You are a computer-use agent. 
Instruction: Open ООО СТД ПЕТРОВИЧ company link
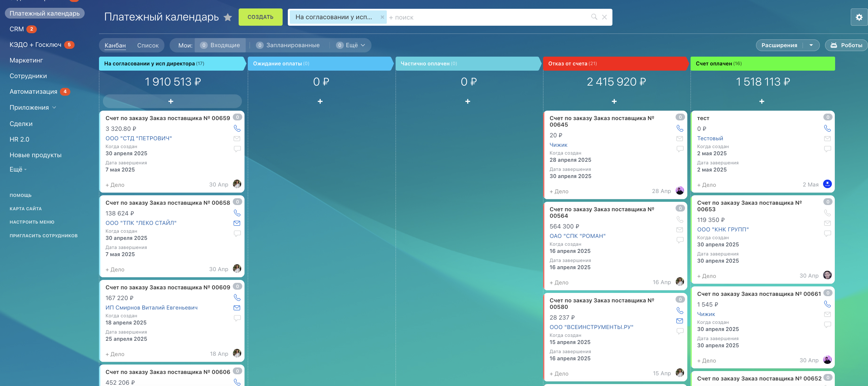138,138
